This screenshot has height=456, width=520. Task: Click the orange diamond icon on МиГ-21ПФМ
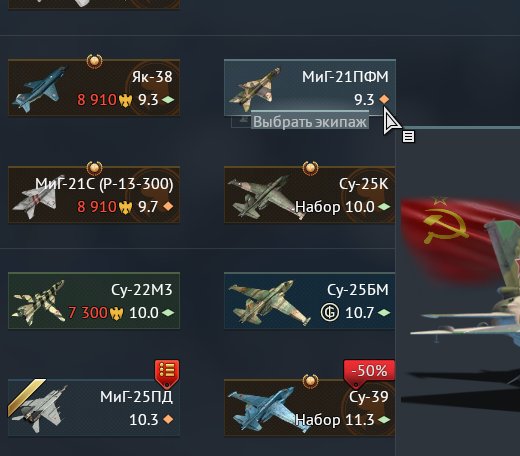point(384,99)
